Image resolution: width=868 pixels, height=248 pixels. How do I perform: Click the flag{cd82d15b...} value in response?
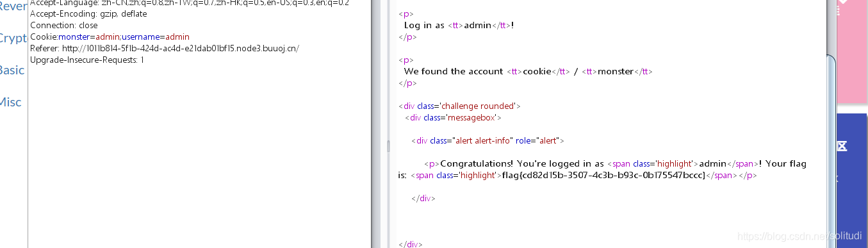(x=603, y=175)
